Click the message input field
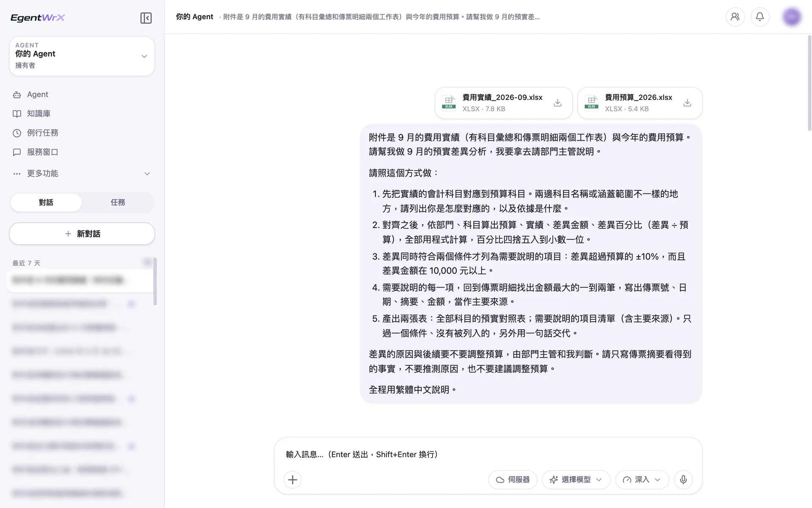Viewport: 812px width, 508px height. [x=488, y=454]
